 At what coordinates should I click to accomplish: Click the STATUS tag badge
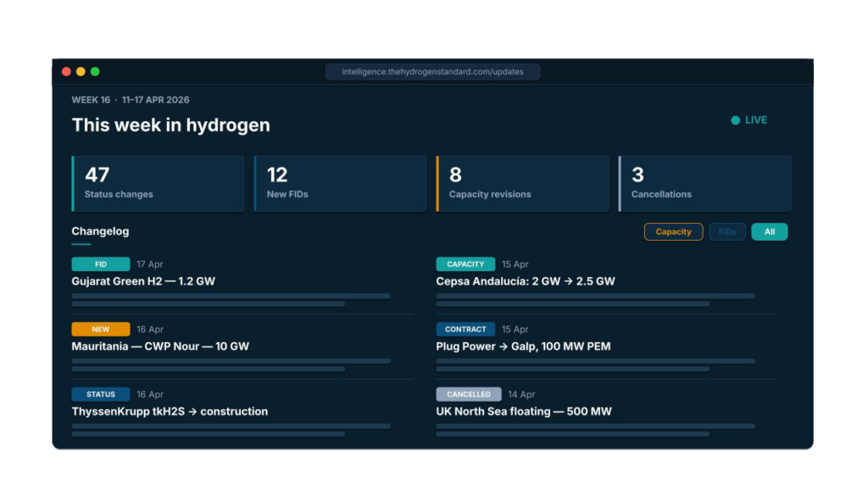click(x=101, y=395)
